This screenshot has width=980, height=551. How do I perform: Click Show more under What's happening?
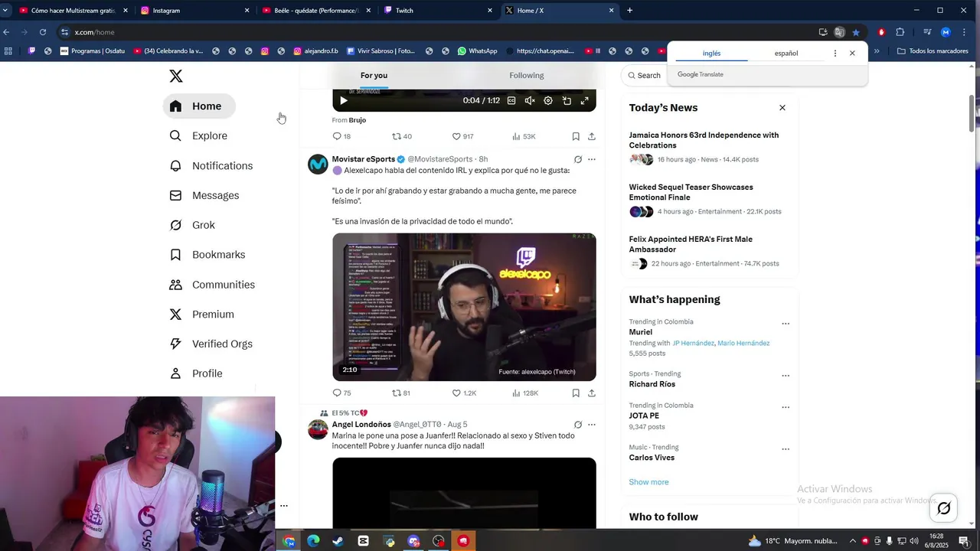649,482
